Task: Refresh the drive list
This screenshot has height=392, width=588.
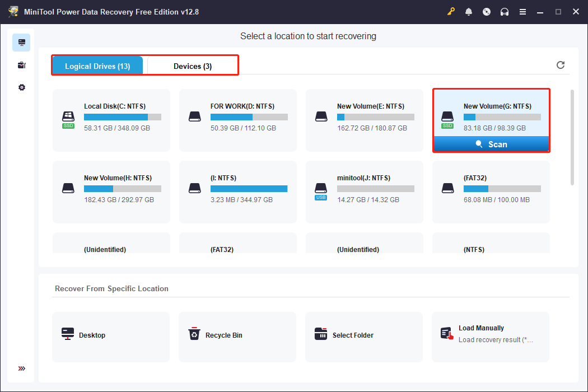Action: tap(561, 65)
